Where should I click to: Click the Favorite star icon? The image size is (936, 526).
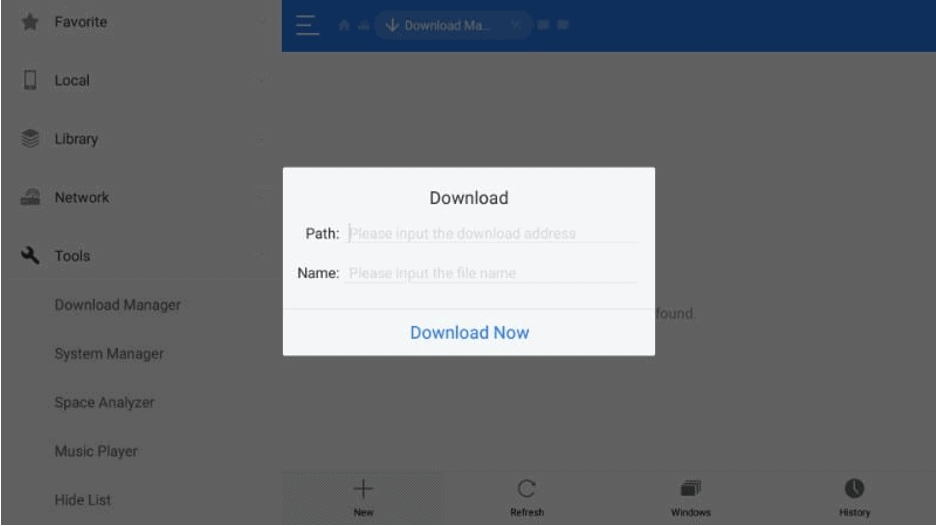tap(31, 22)
